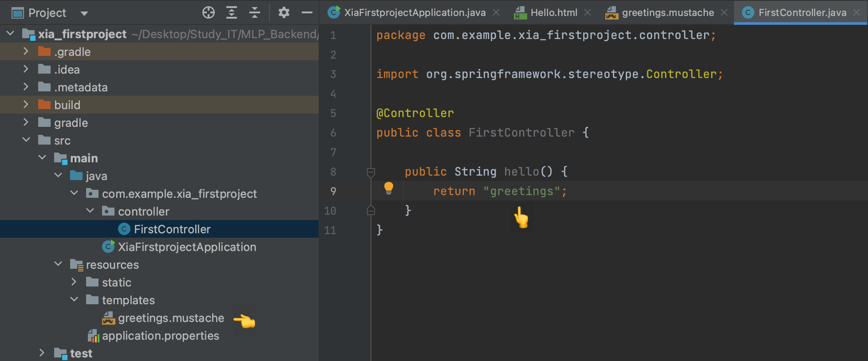This screenshot has width=868, height=361.
Task: Expand the build folder
Action: pyautogui.click(x=26, y=104)
